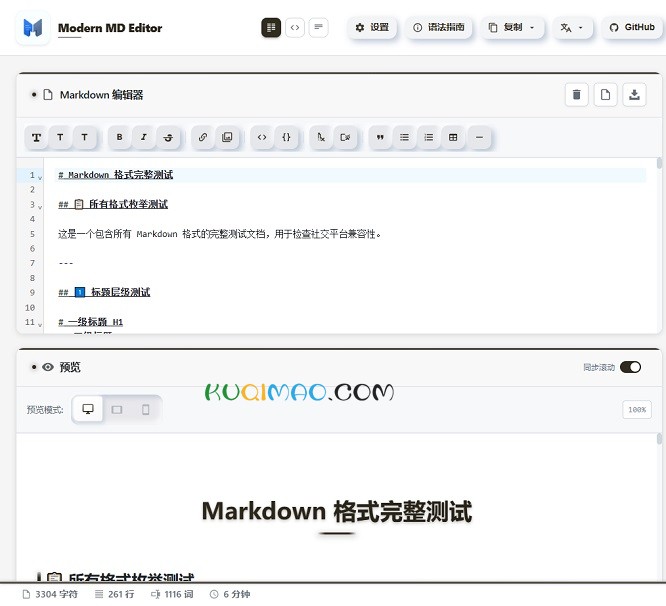Open 设置 settings
The image size is (666, 606).
point(372,28)
